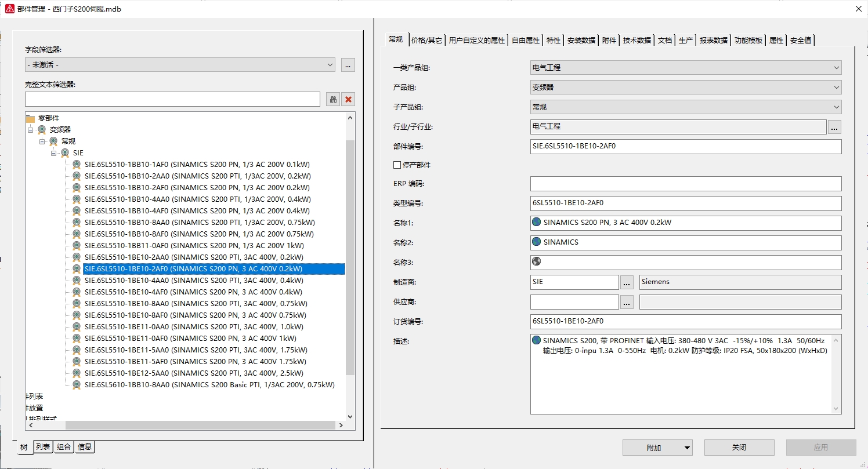868x469 pixels.
Task: Click the browse button for 供应商
Action: (627, 302)
